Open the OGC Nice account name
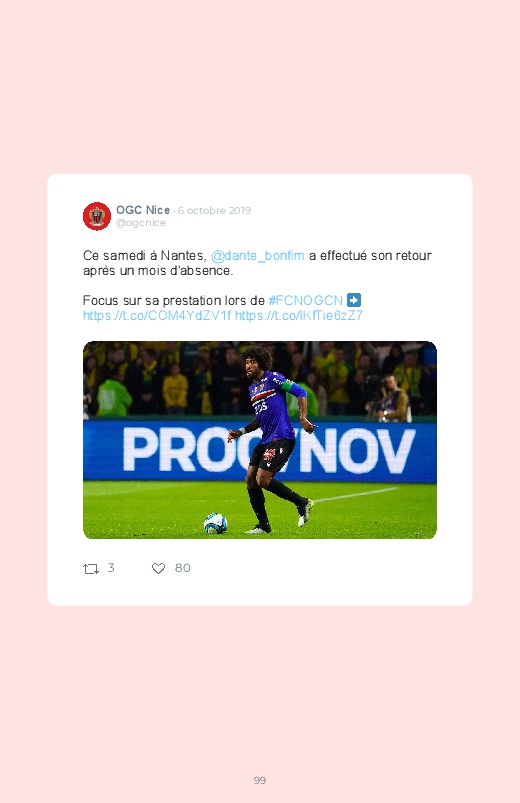The width and height of the screenshot is (520, 803). (x=143, y=210)
